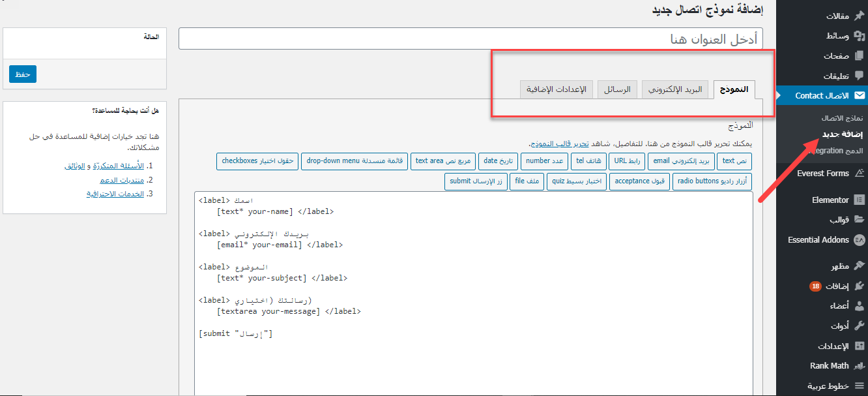The width and height of the screenshot is (868, 396).
Task: Insert a قائمة منسدلة drop-down menu tag
Action: tap(354, 161)
